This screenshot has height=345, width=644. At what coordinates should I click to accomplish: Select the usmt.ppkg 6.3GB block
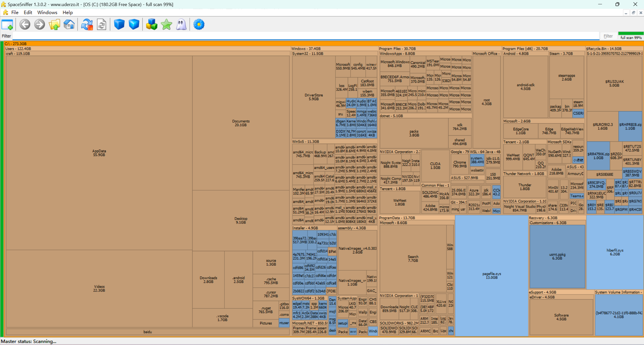point(557,256)
